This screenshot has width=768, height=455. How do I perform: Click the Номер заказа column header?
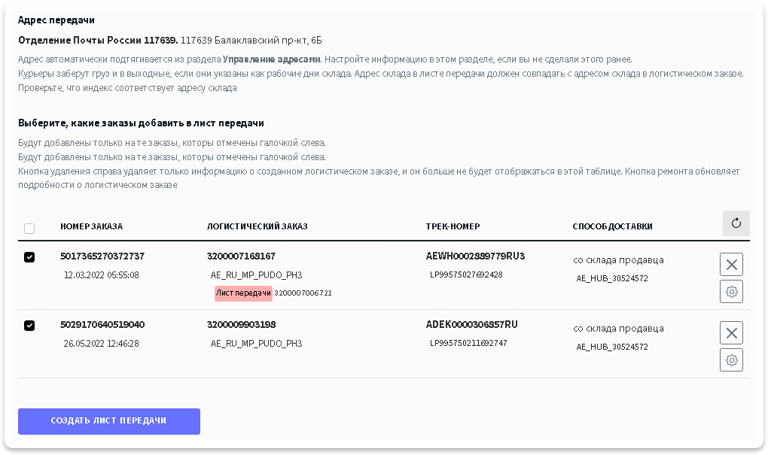(x=90, y=227)
